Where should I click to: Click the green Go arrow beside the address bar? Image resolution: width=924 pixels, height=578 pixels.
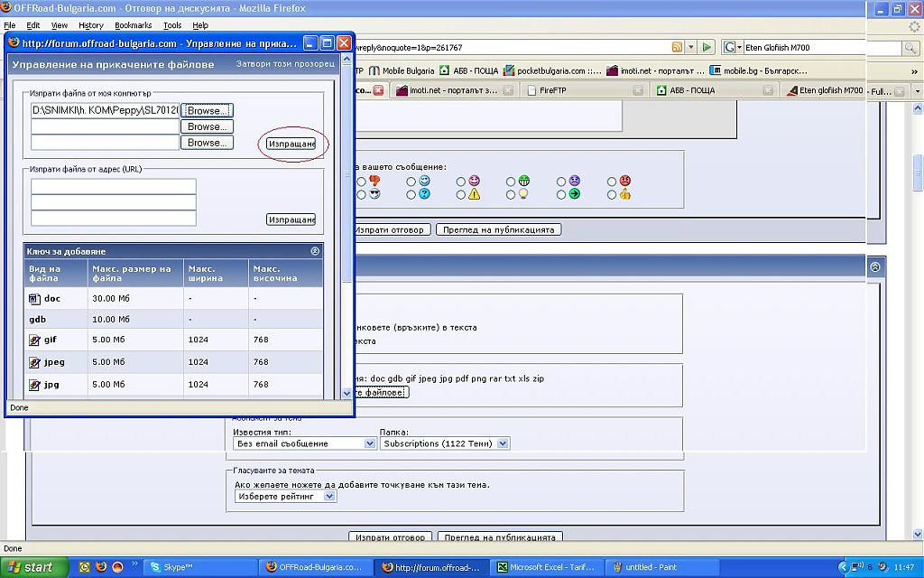pyautogui.click(x=707, y=47)
